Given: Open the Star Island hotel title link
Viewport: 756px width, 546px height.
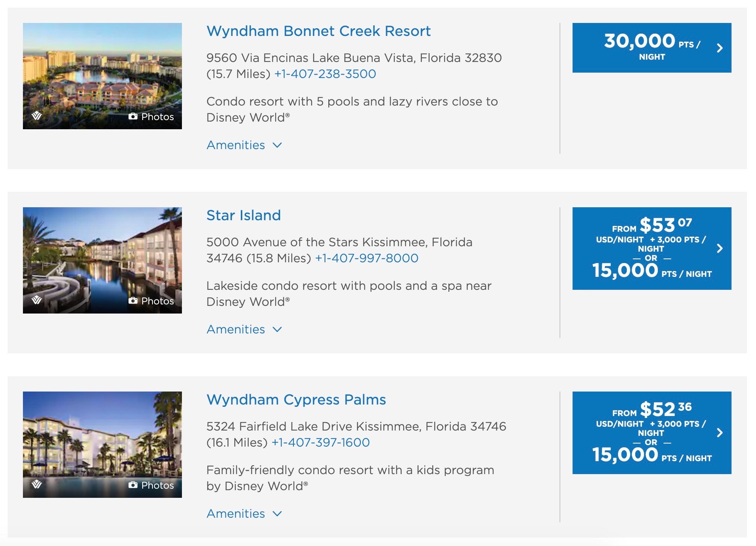Looking at the screenshot, I should [x=243, y=215].
